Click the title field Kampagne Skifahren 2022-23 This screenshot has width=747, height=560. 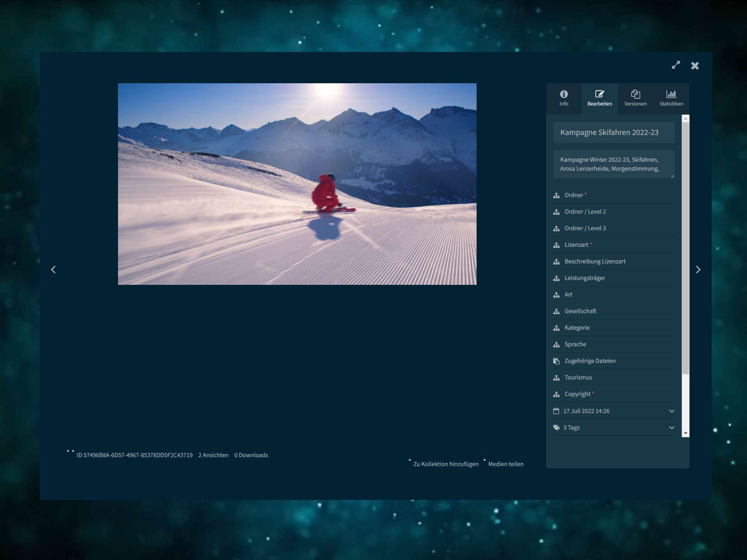point(613,133)
